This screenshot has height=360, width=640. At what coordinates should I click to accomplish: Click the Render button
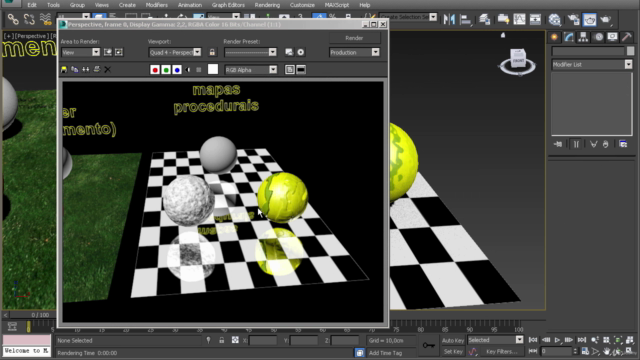(354, 38)
